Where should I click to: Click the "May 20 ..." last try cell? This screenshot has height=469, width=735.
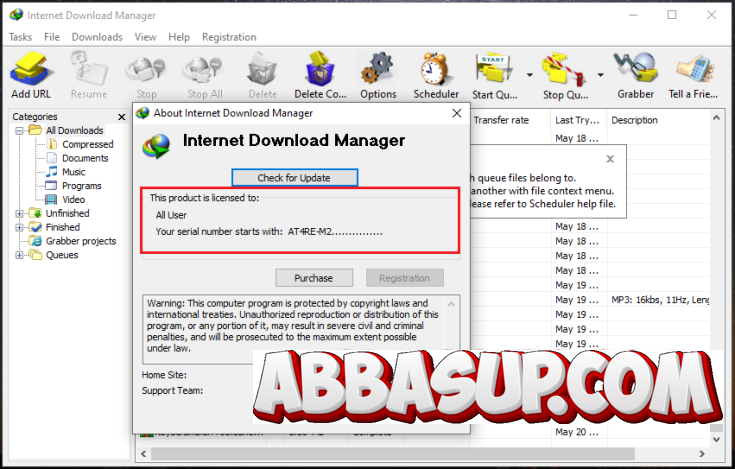pos(577,432)
